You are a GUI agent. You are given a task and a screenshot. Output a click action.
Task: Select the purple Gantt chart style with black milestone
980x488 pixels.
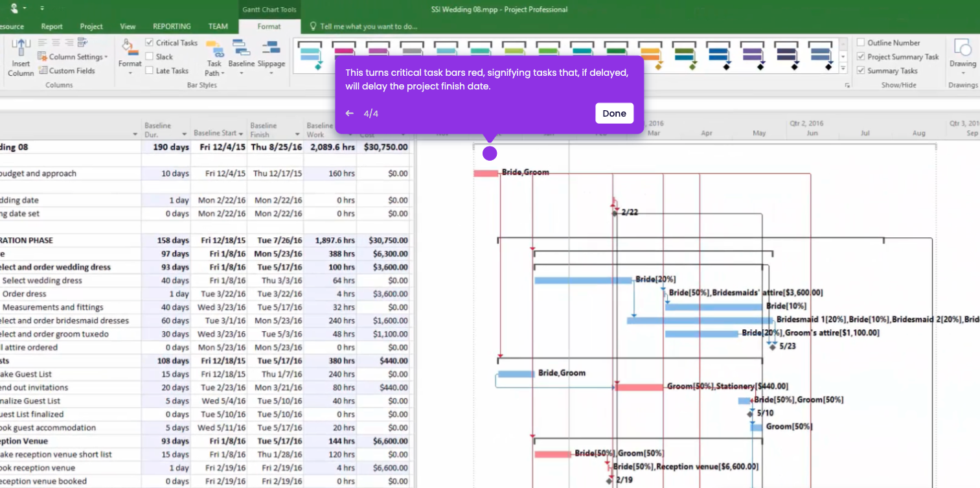pos(752,57)
